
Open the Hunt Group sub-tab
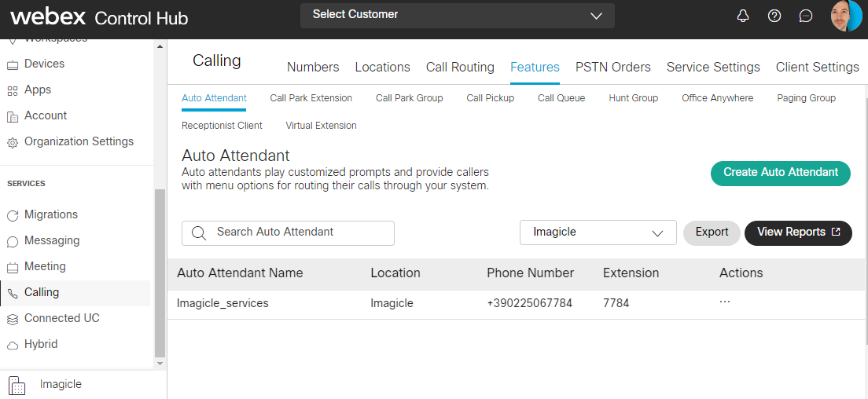pyautogui.click(x=633, y=98)
